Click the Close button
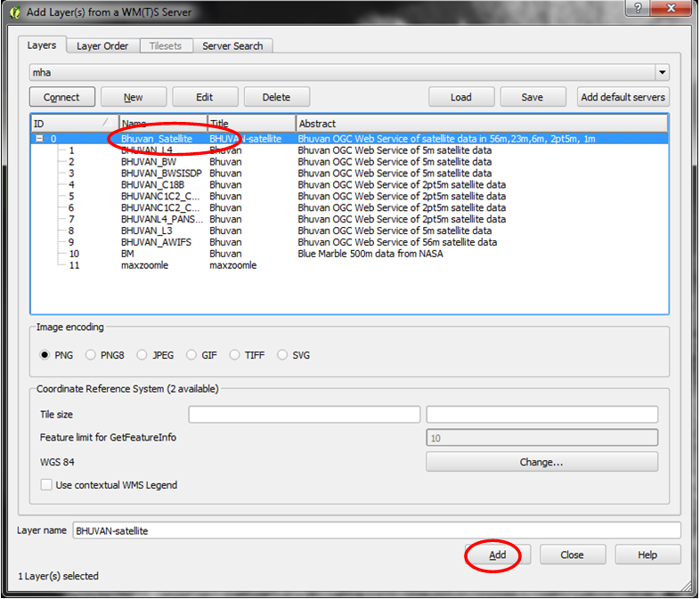 point(573,554)
